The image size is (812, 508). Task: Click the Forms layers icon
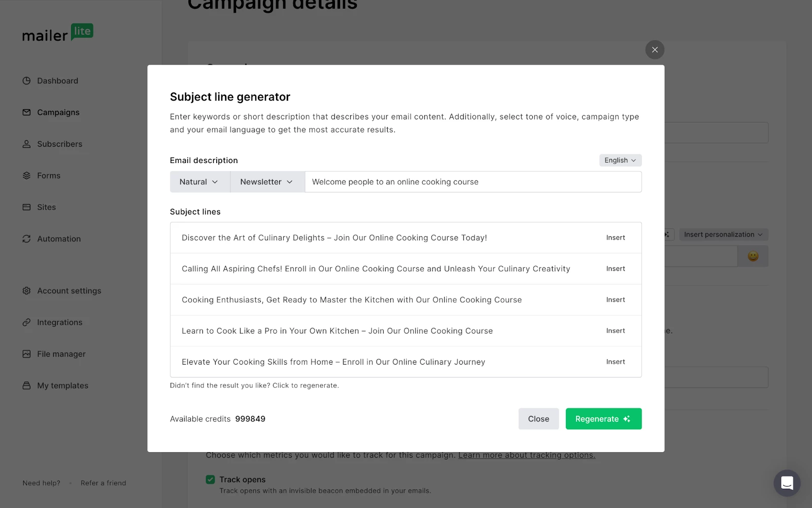tap(26, 176)
